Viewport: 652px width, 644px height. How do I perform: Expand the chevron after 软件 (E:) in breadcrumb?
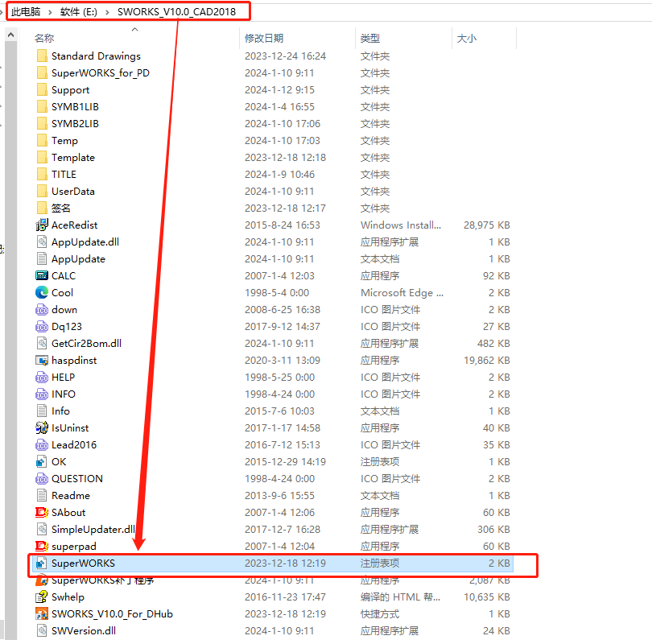(107, 12)
